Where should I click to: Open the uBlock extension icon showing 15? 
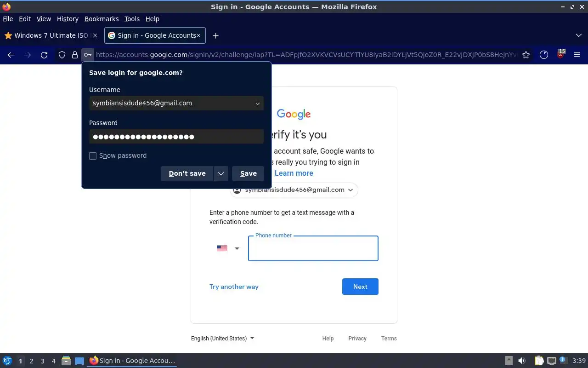click(x=560, y=54)
